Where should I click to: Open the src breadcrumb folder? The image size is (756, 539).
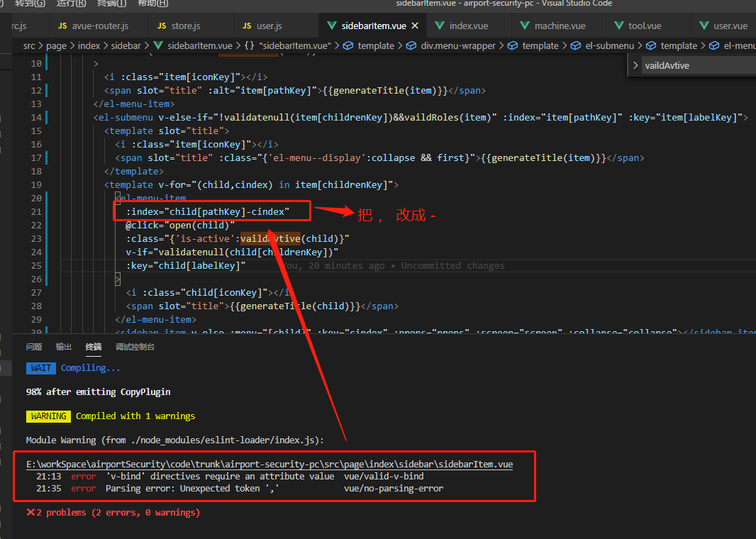[29, 45]
